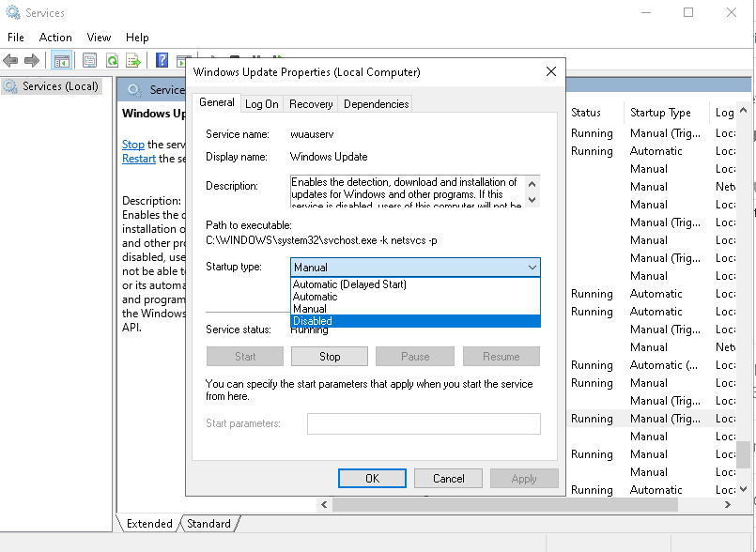Viewport: 756px width, 552px height.
Task: Open the Action menu
Action: coord(55,38)
